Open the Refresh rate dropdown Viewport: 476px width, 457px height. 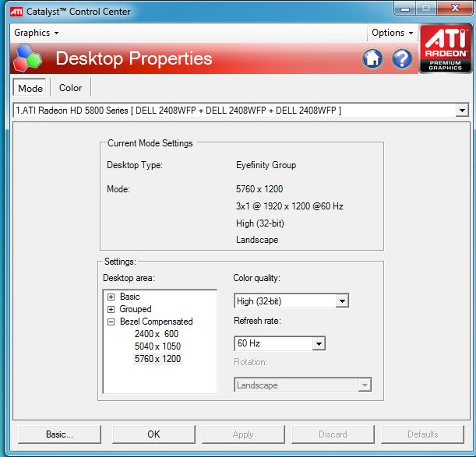click(x=319, y=343)
